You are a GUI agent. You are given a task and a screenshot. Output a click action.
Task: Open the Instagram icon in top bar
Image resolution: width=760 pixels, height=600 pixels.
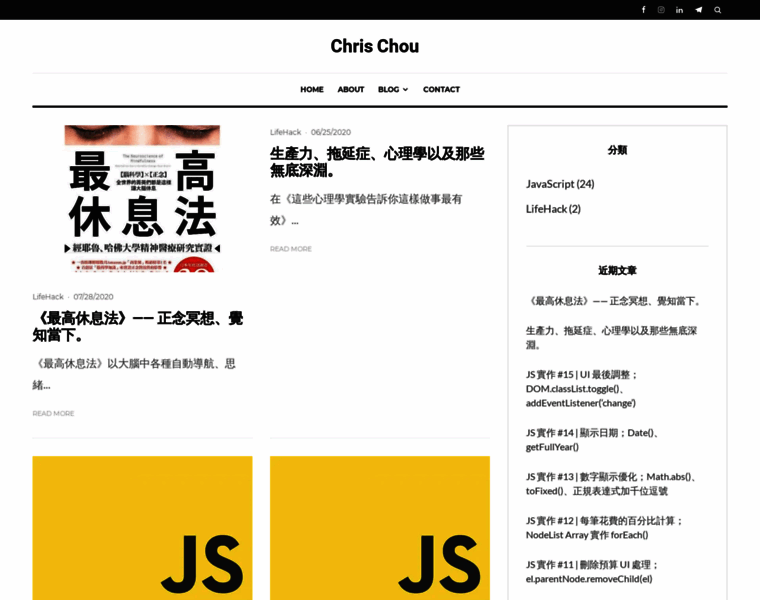661,10
